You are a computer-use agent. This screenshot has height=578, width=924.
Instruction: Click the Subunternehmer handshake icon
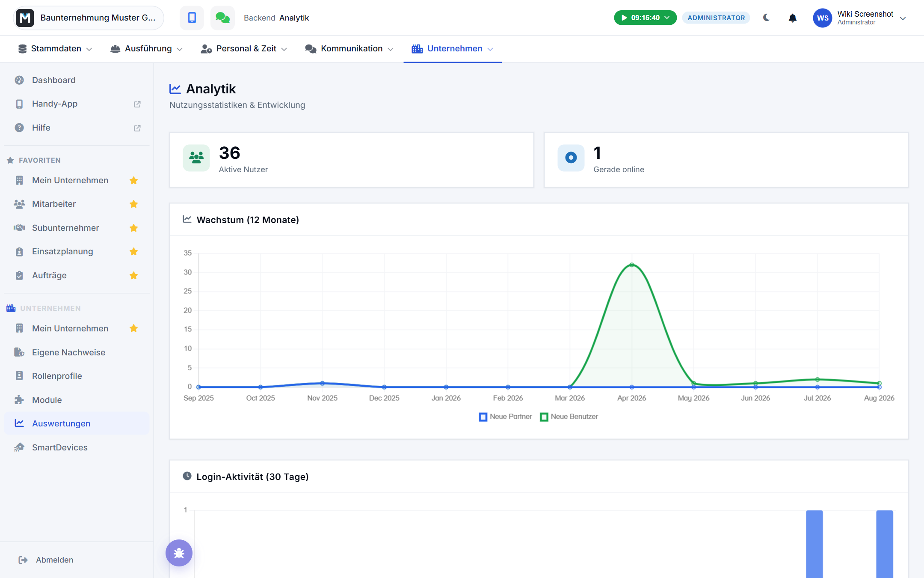click(x=19, y=228)
